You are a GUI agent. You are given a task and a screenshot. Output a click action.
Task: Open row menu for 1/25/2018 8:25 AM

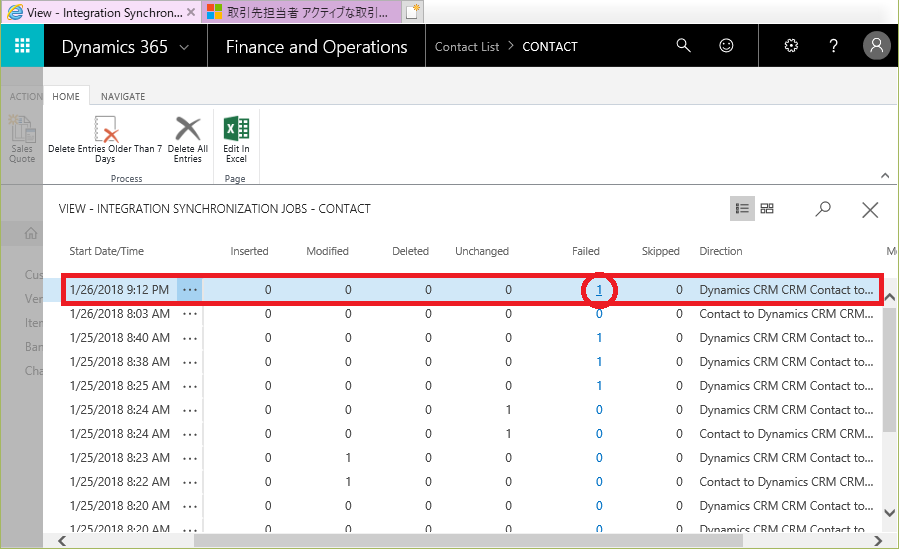coord(190,386)
